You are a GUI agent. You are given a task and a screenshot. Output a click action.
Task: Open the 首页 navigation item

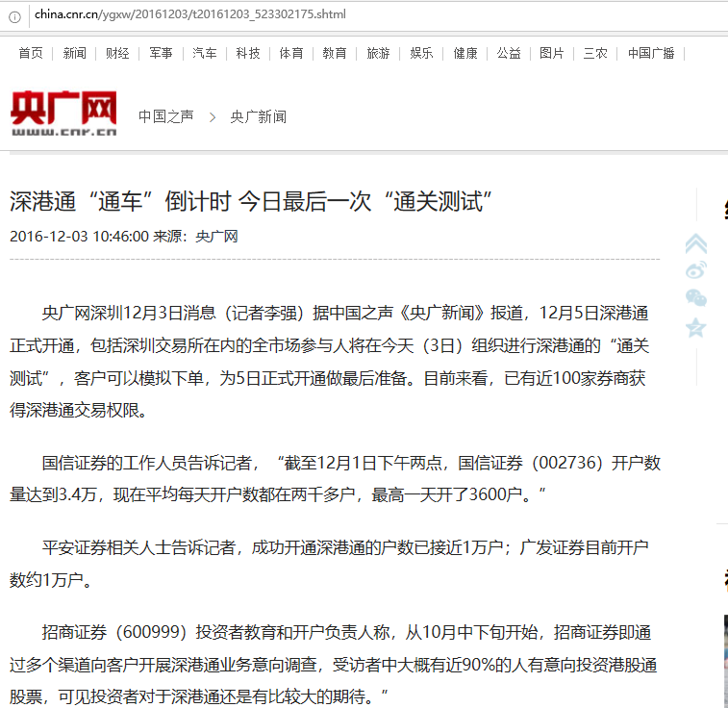(x=31, y=54)
